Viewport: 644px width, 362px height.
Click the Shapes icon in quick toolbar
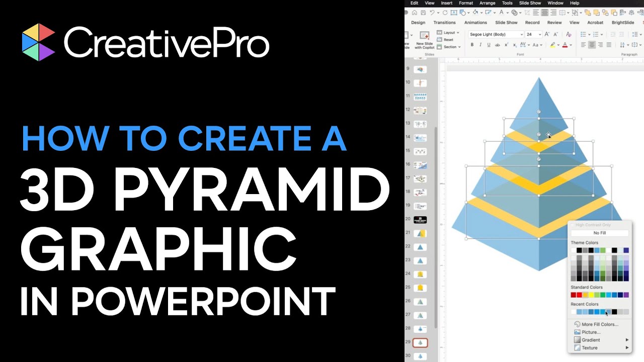(463, 13)
